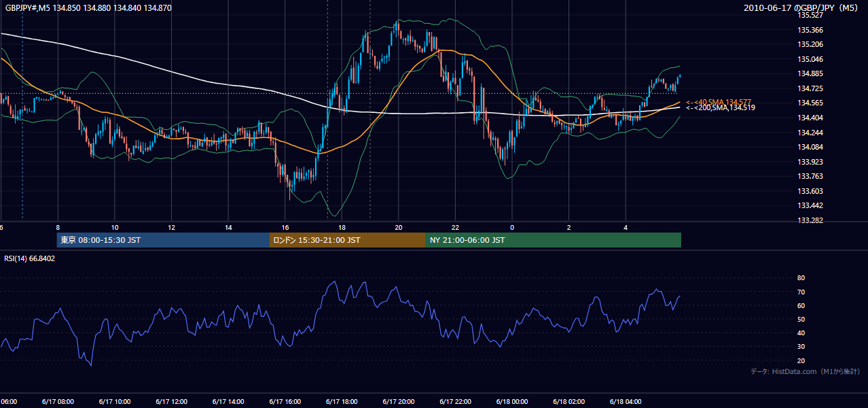Click the RSI(14) 66.8402 indicator label
Screen dimensions: 868x408
30,258
